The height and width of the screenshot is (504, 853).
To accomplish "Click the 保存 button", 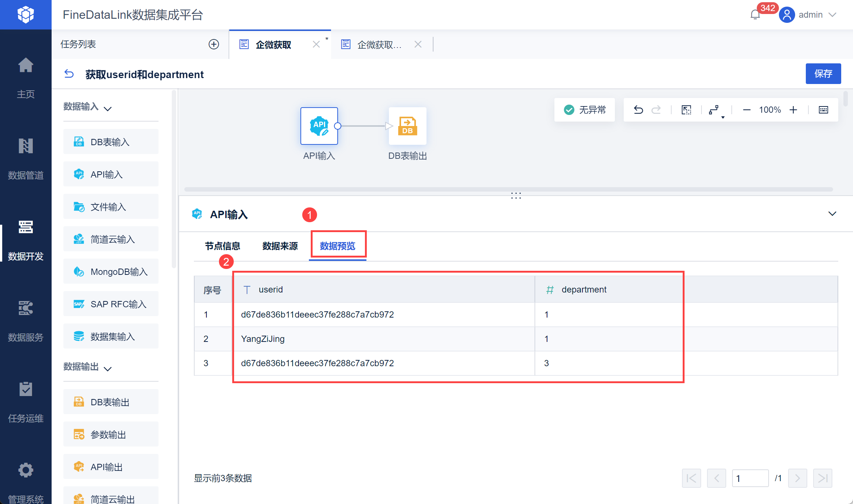I will point(823,74).
